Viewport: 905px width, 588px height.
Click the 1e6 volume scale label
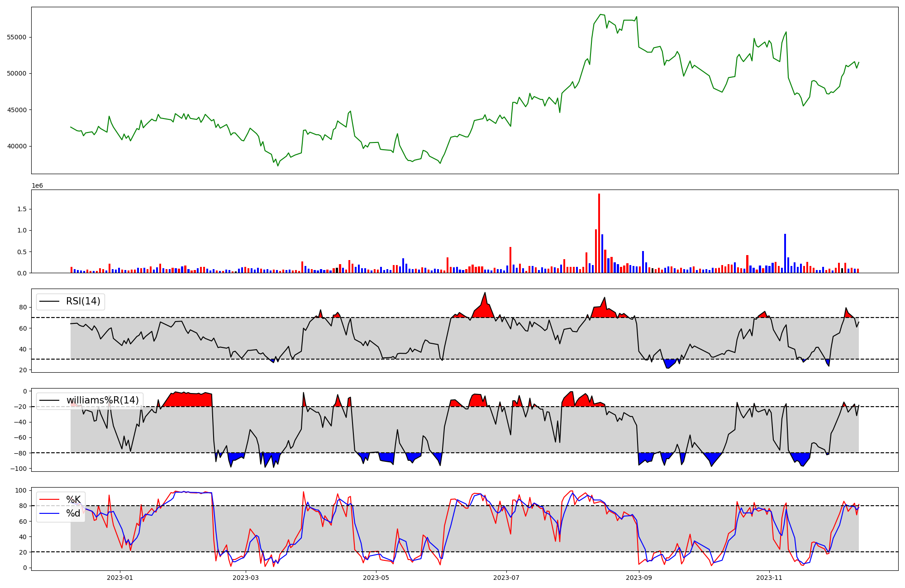point(37,186)
